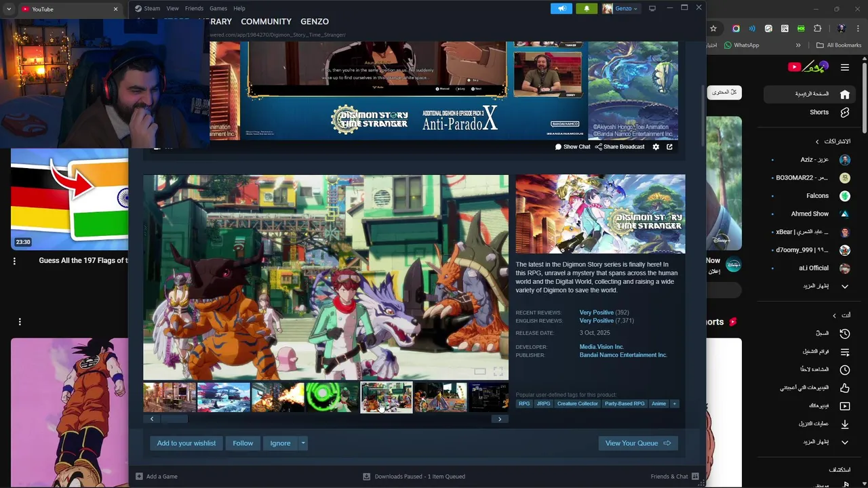
Task: Click the Ignore button
Action: click(280, 443)
